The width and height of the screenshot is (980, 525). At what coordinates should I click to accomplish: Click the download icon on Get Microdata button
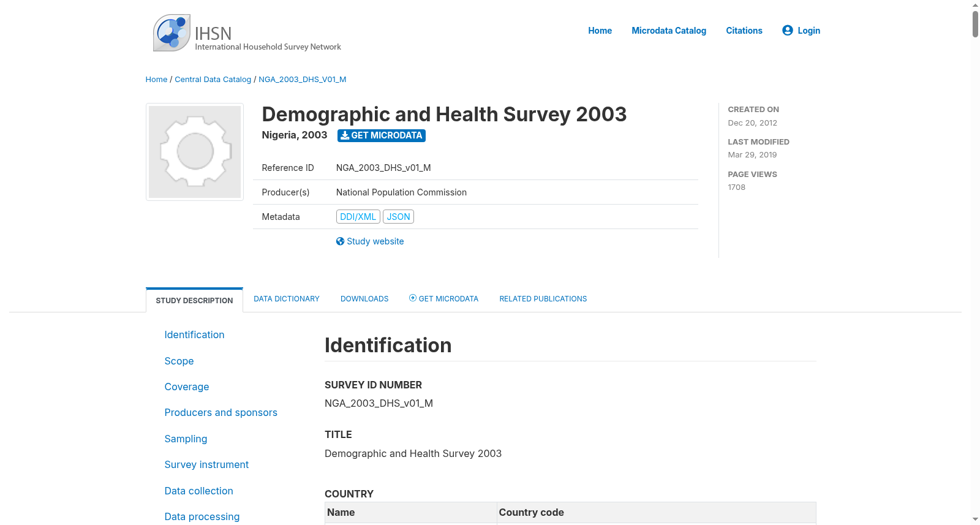(x=345, y=135)
